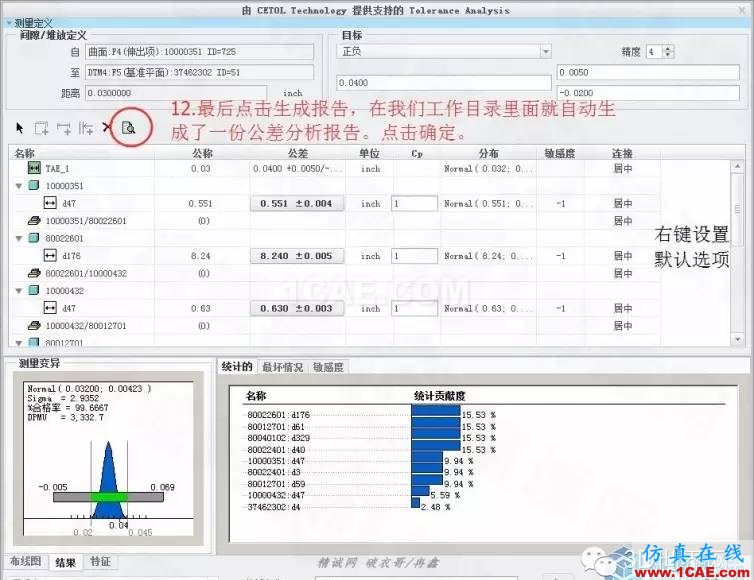Image resolution: width=754 pixels, height=580 pixels.
Task: Collapse the 80012701 tree node
Action: 19,343
